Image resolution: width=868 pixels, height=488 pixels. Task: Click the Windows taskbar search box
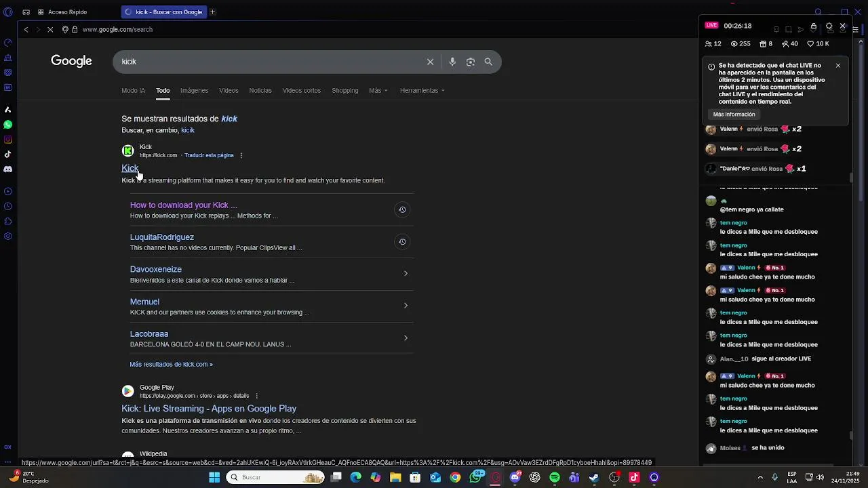[275, 477]
